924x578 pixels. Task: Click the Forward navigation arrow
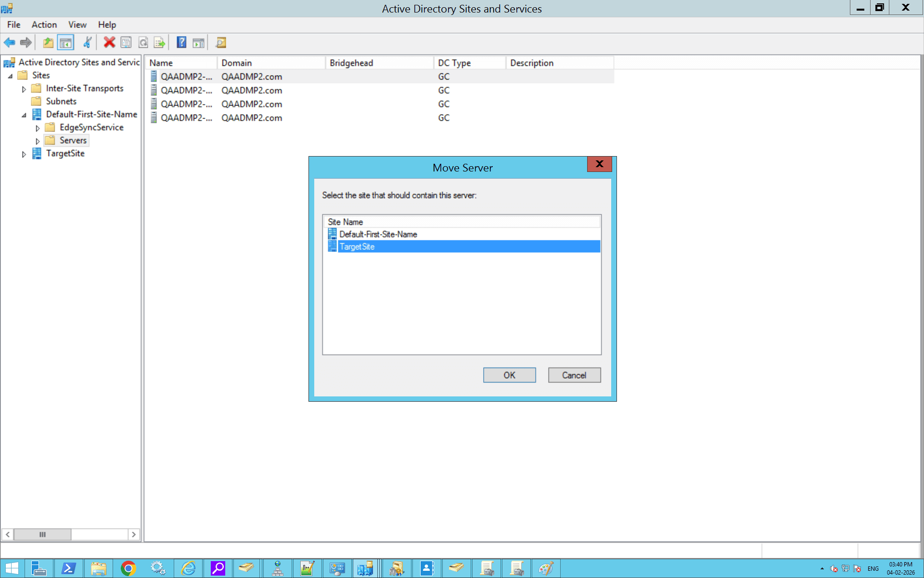26,42
